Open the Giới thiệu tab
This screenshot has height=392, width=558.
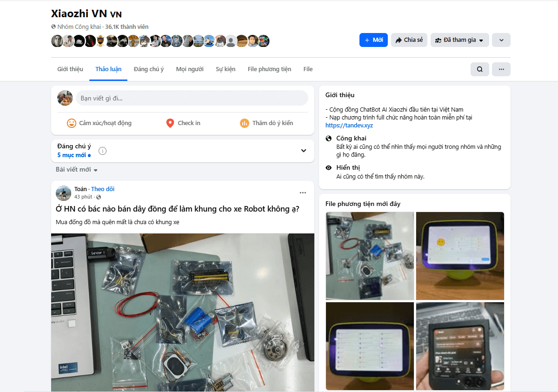[x=70, y=69]
